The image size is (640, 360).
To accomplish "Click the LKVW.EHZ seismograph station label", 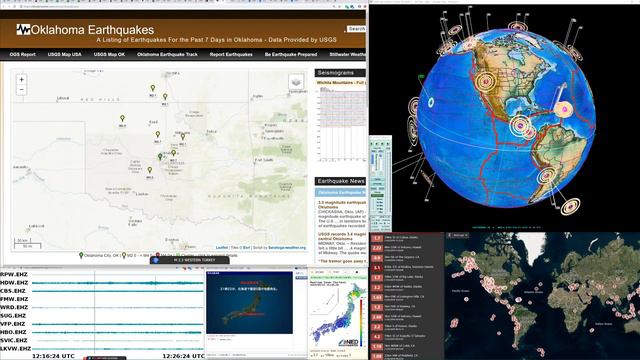I will tap(16, 349).
